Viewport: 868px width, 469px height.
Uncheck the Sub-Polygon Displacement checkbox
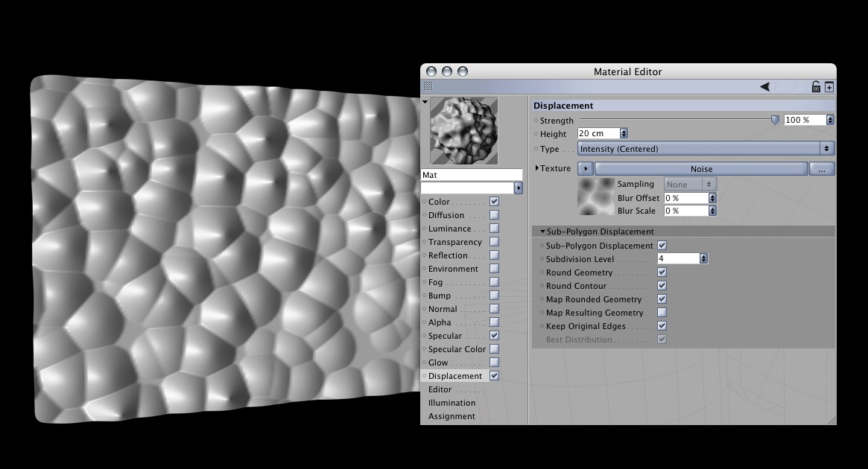[662, 245]
